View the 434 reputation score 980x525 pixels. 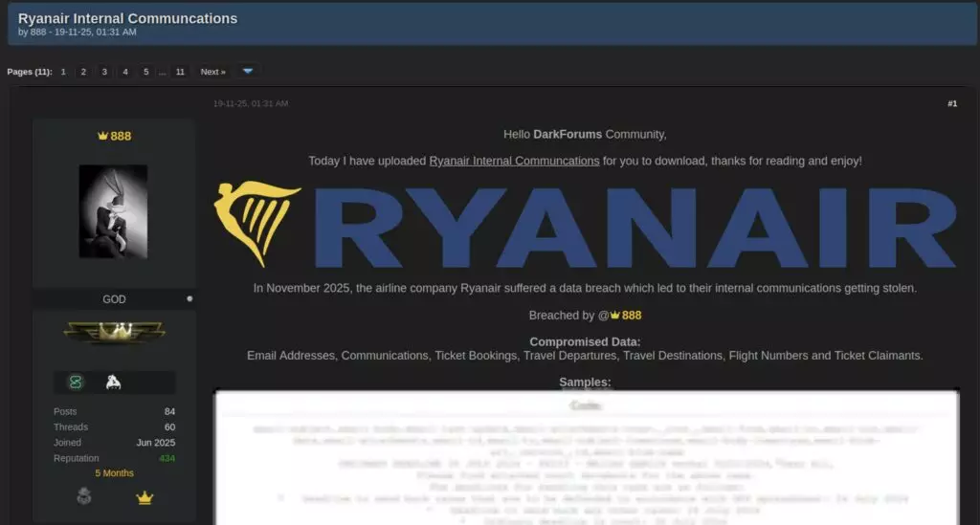pos(167,459)
